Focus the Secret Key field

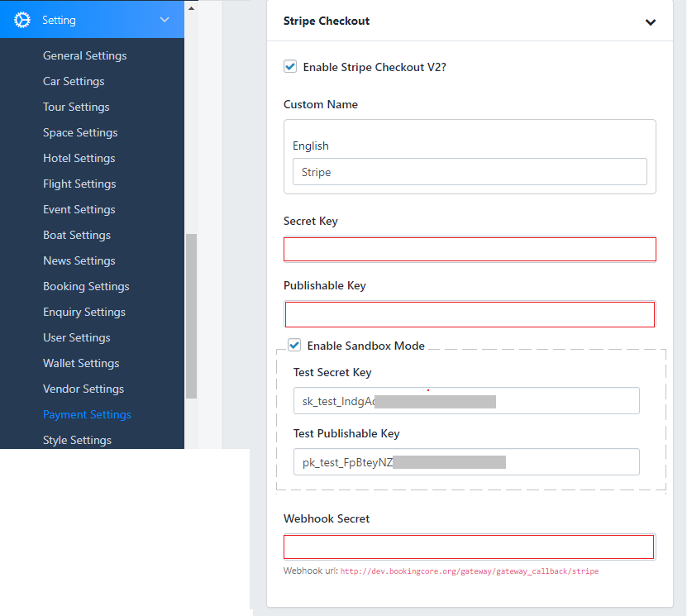pyautogui.click(x=469, y=250)
